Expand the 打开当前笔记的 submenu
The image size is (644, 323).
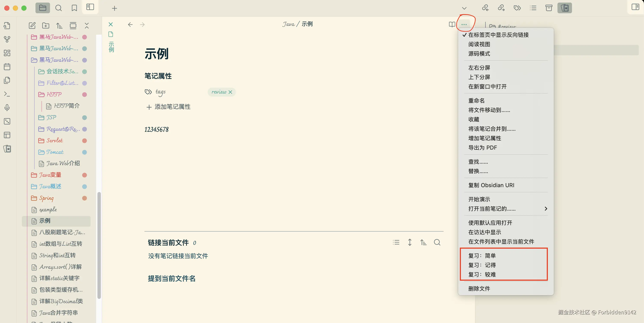click(506, 209)
